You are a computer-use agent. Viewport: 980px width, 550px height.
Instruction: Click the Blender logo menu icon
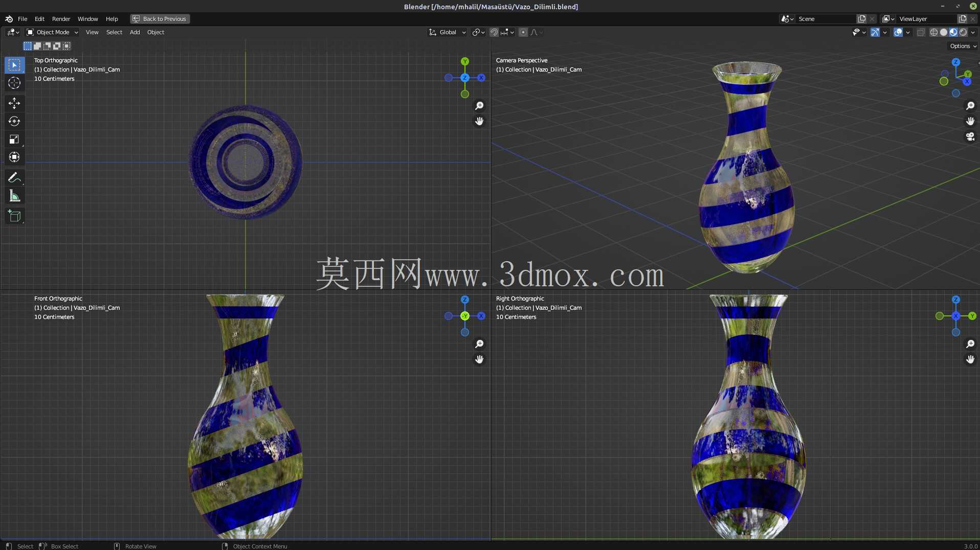pyautogui.click(x=9, y=19)
